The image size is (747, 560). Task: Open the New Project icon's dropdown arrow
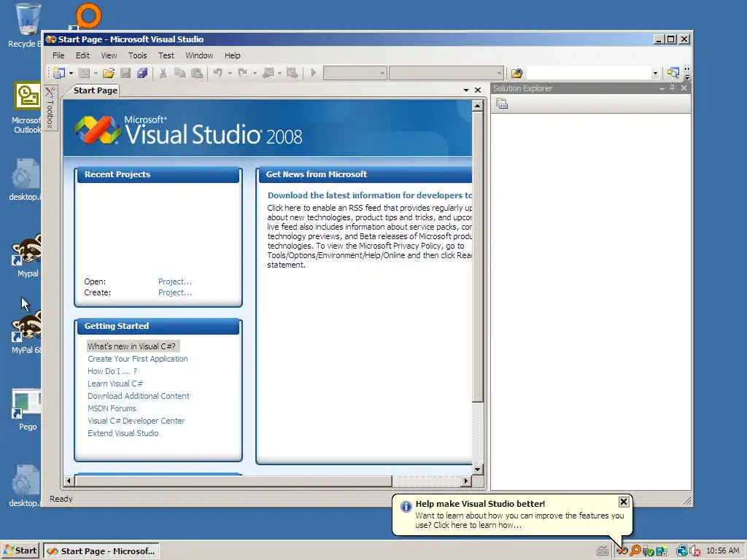click(71, 73)
